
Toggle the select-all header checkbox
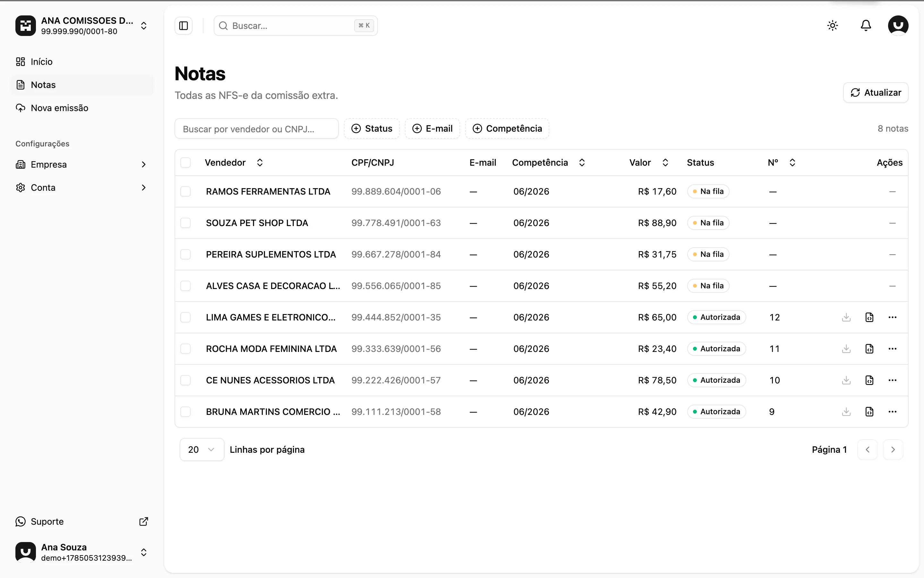click(185, 162)
